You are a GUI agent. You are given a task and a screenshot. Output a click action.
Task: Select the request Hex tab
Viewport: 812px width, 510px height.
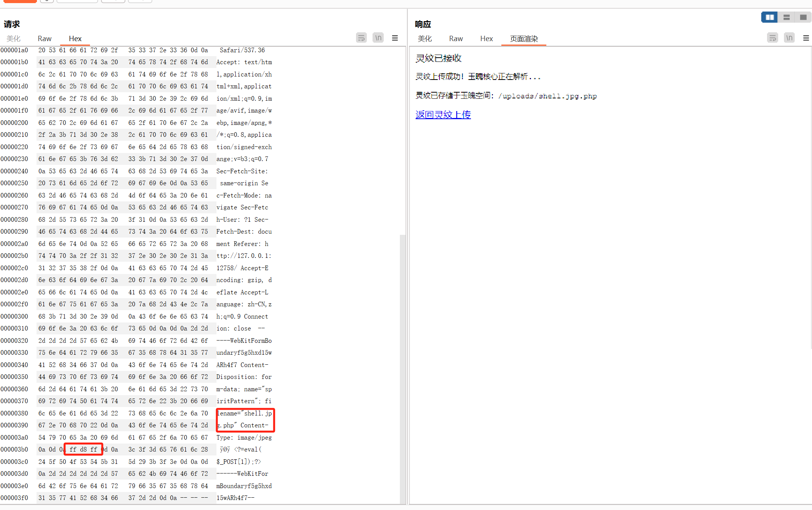tap(75, 38)
